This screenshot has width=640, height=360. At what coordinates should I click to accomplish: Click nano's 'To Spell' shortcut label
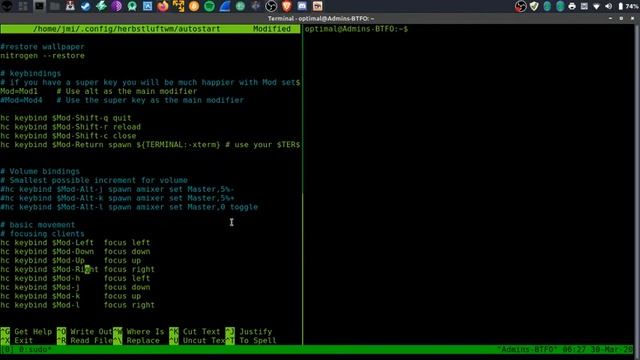click(258, 341)
